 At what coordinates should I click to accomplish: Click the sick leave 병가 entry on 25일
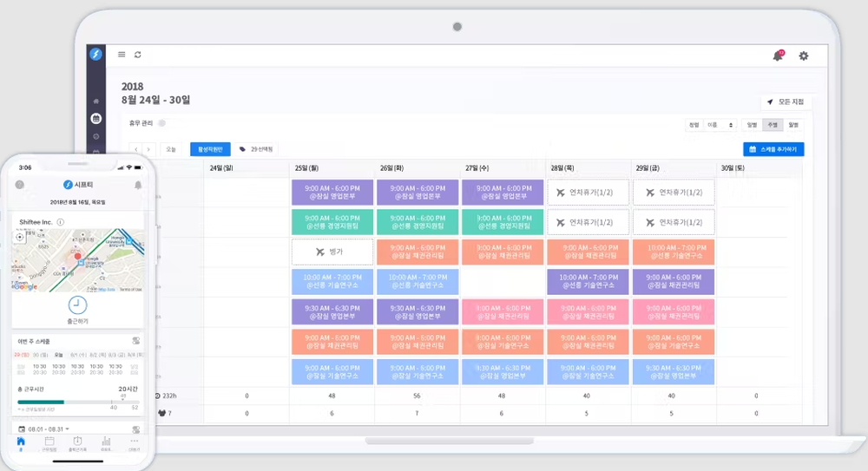tap(332, 252)
